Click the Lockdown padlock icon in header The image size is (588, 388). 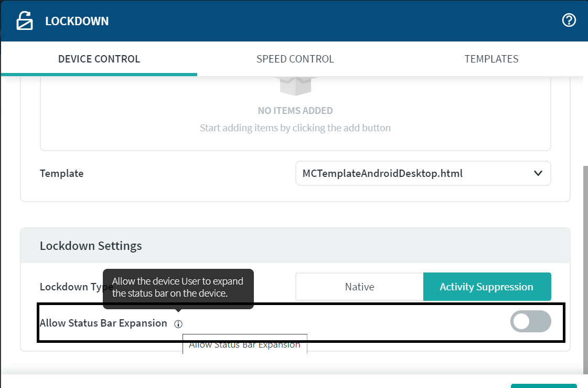pyautogui.click(x=24, y=21)
